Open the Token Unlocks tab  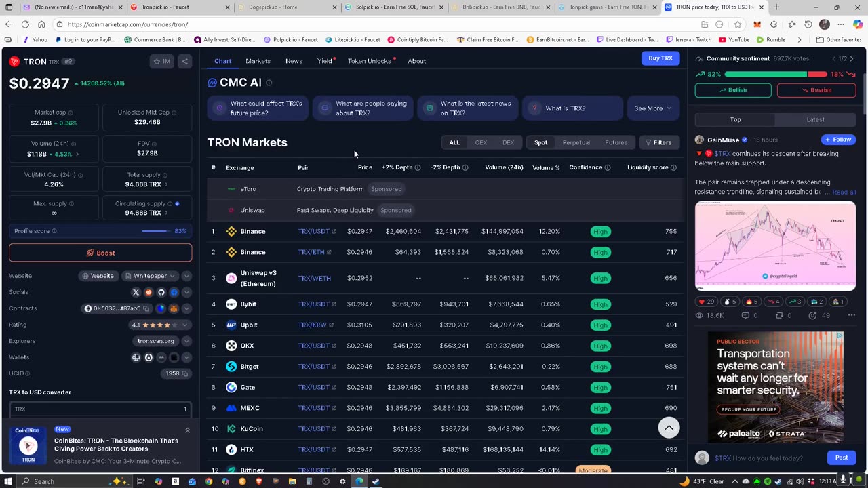click(370, 61)
